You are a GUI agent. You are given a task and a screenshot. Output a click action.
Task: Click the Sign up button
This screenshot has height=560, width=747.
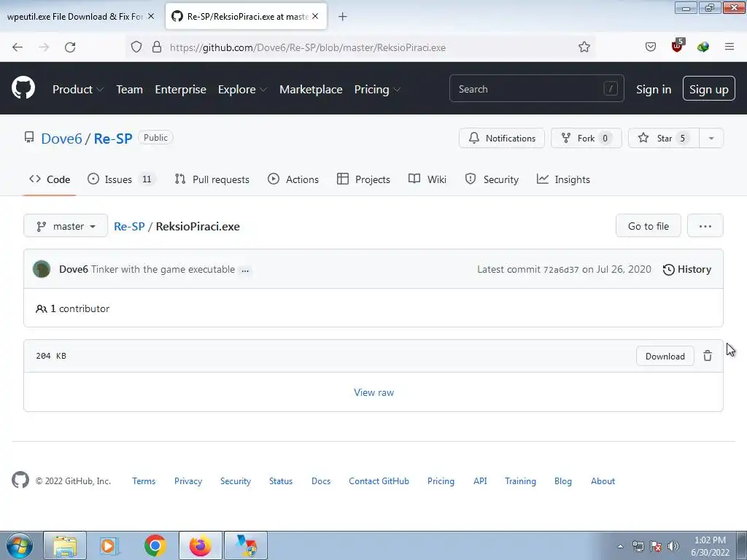[709, 88]
